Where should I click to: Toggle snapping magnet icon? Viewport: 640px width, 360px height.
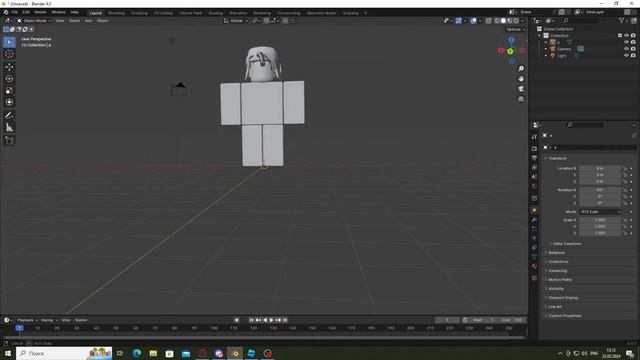point(266,21)
